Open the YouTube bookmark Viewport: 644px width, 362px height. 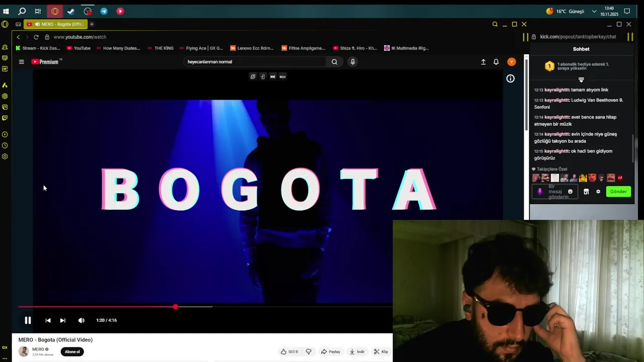coord(78,48)
